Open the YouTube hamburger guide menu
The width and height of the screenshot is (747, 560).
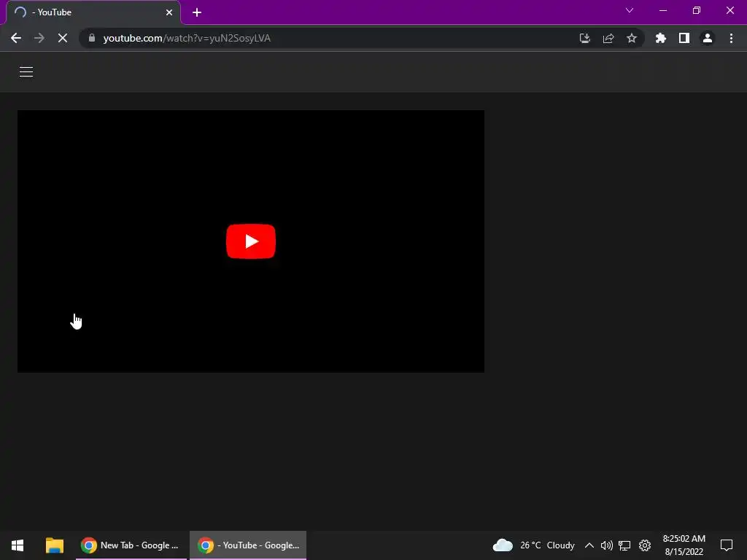[x=26, y=72]
